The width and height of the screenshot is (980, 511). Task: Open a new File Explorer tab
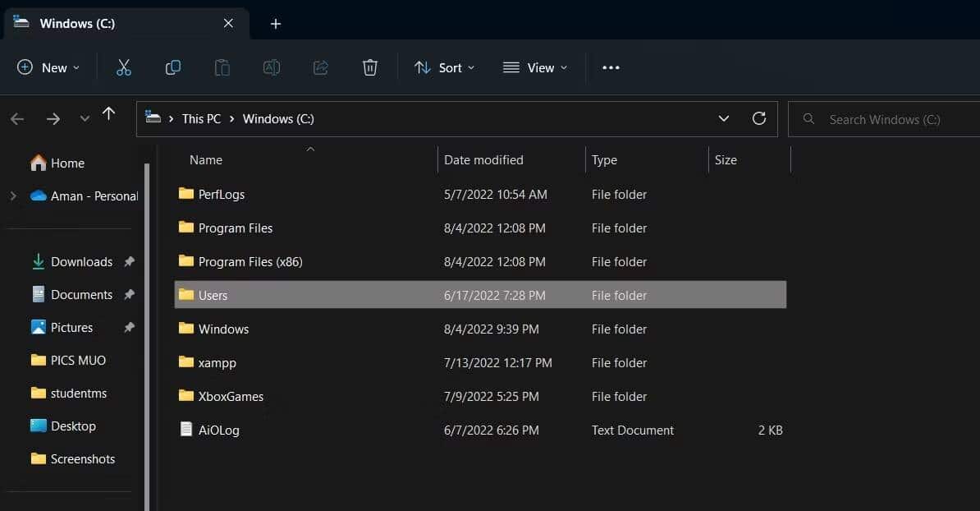[x=275, y=24]
